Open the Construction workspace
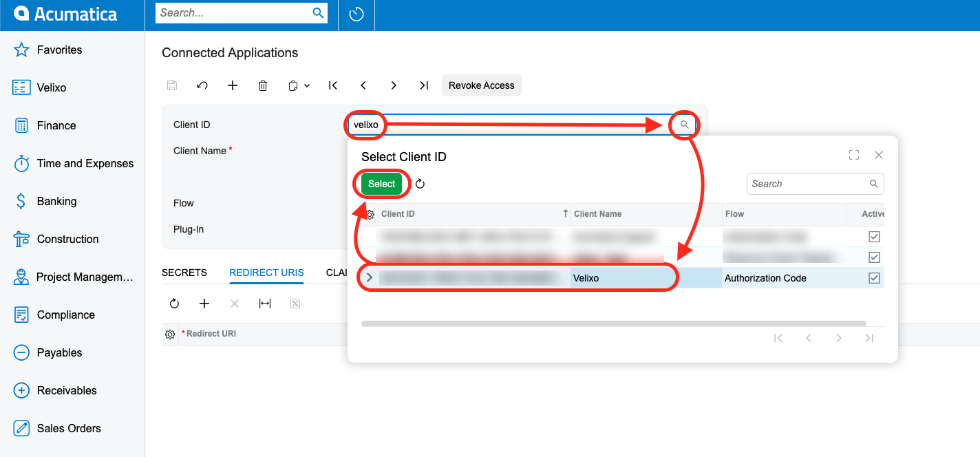Viewport: 980px width, 457px height. (x=67, y=240)
